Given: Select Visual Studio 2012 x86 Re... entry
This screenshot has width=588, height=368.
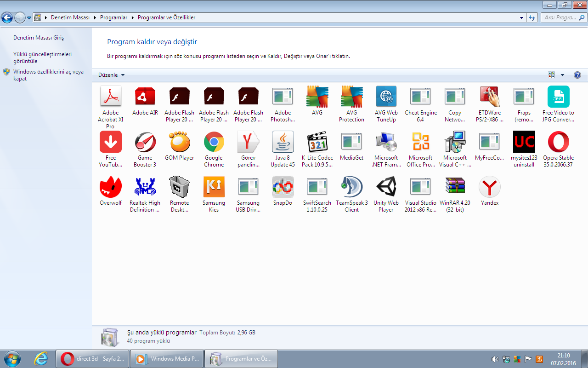Looking at the screenshot, I should (421, 194).
